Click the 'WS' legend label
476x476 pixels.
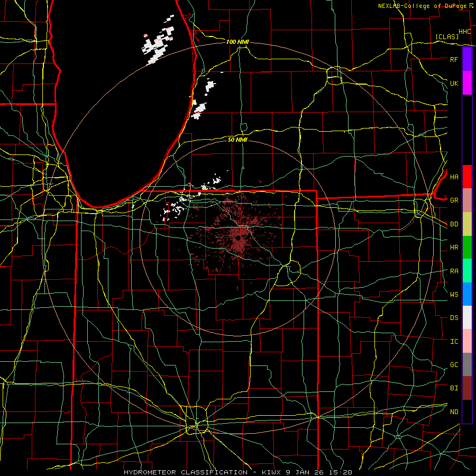point(454,295)
